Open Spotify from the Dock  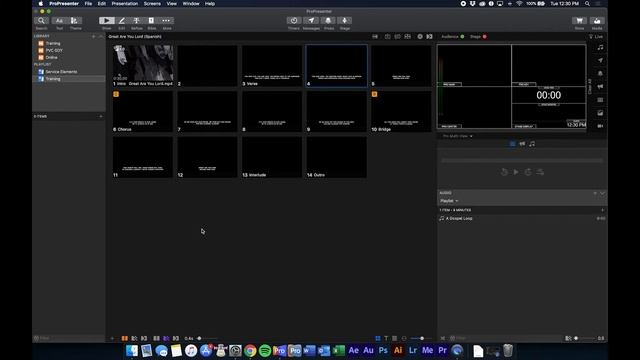(x=265, y=351)
